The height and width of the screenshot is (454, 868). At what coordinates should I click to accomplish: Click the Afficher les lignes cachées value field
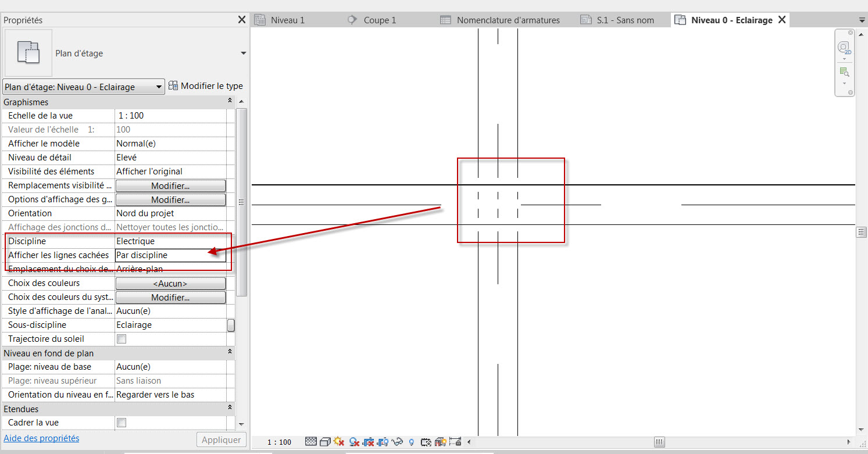(170, 255)
